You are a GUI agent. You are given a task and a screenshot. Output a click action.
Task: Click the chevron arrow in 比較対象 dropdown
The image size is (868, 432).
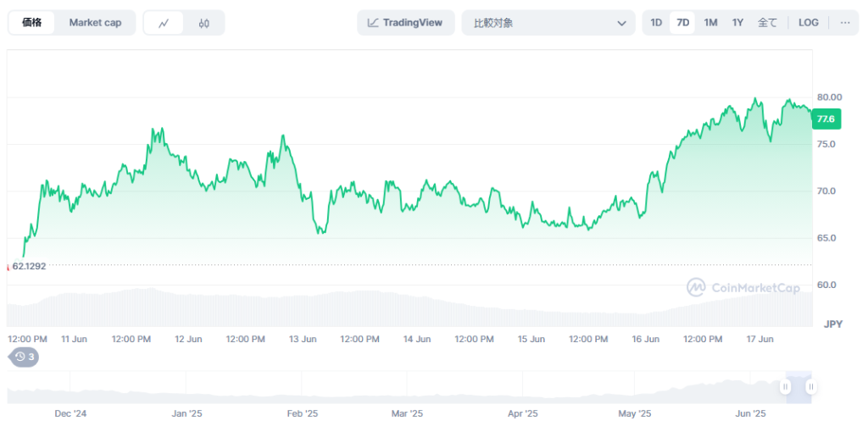pos(621,23)
